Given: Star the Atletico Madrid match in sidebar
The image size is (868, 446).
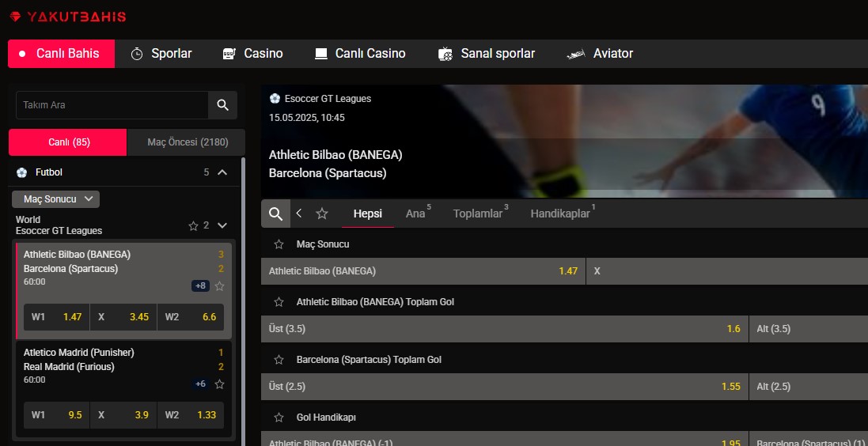Looking at the screenshot, I should [219, 384].
